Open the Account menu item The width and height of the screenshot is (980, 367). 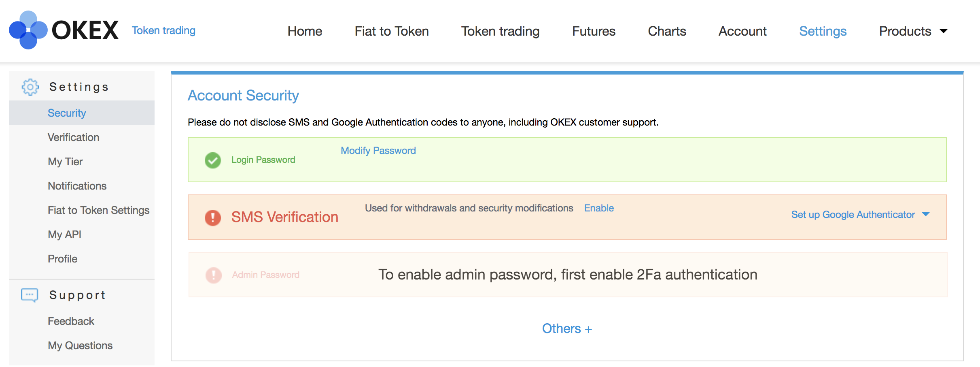coord(742,31)
